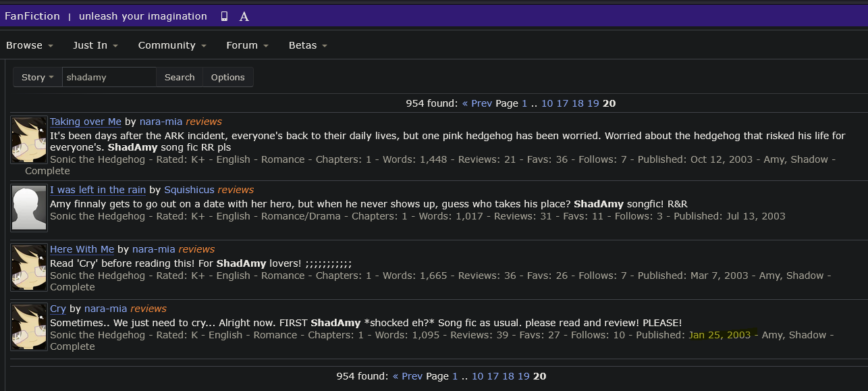Image resolution: width=868 pixels, height=391 pixels.
Task: Open reviews for I was left in the rain
Action: pyautogui.click(x=236, y=190)
